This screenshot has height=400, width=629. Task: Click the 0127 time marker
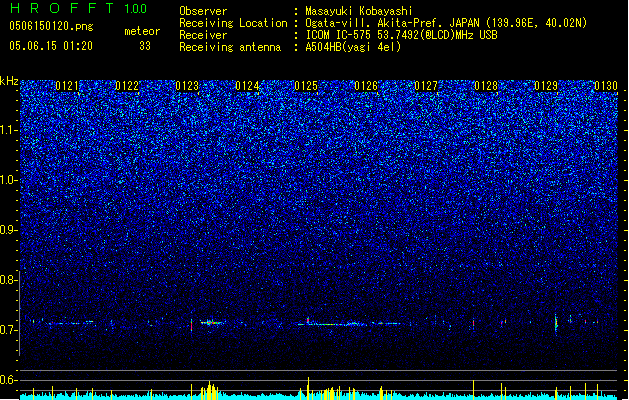(x=426, y=86)
